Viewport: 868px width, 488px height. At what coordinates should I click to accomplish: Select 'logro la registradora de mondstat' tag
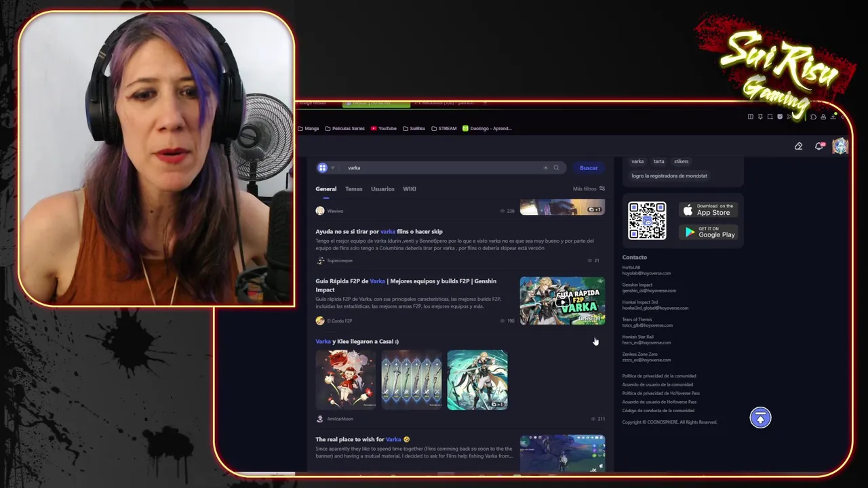669,176
